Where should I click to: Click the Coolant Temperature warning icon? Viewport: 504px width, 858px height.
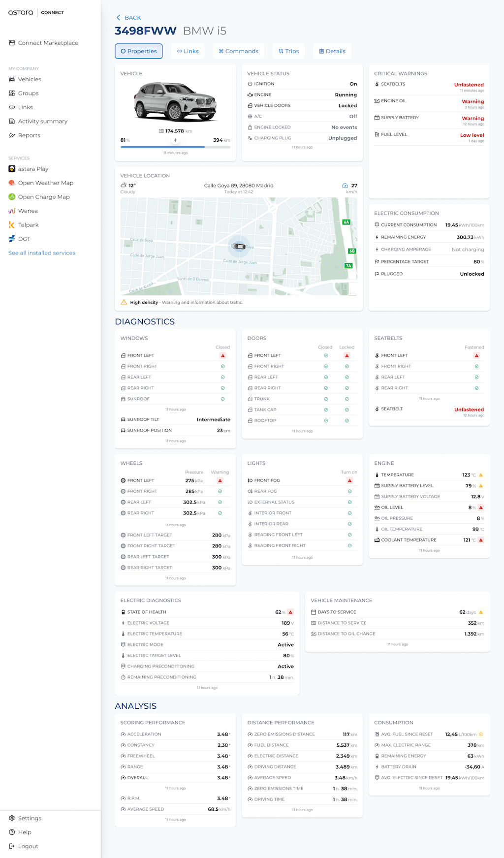(481, 540)
